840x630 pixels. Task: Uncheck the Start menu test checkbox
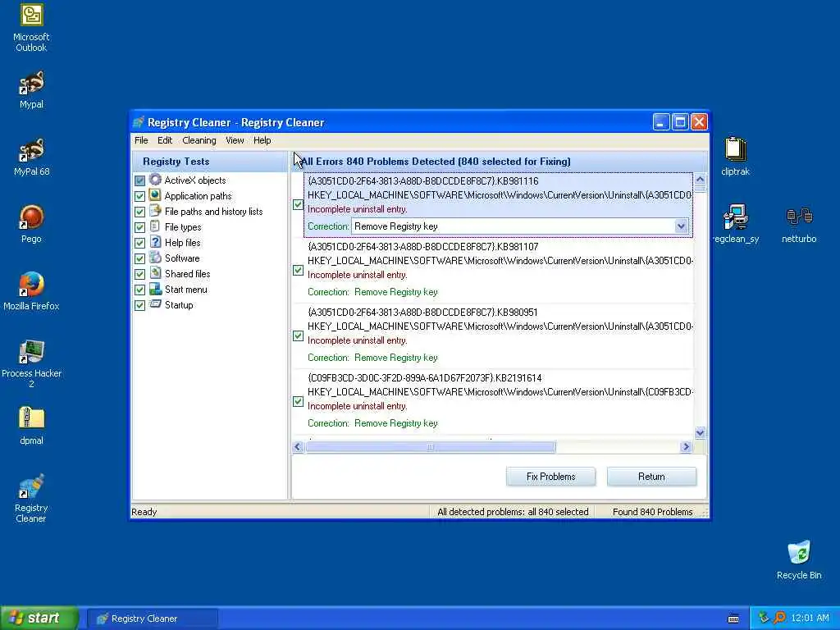click(x=139, y=290)
